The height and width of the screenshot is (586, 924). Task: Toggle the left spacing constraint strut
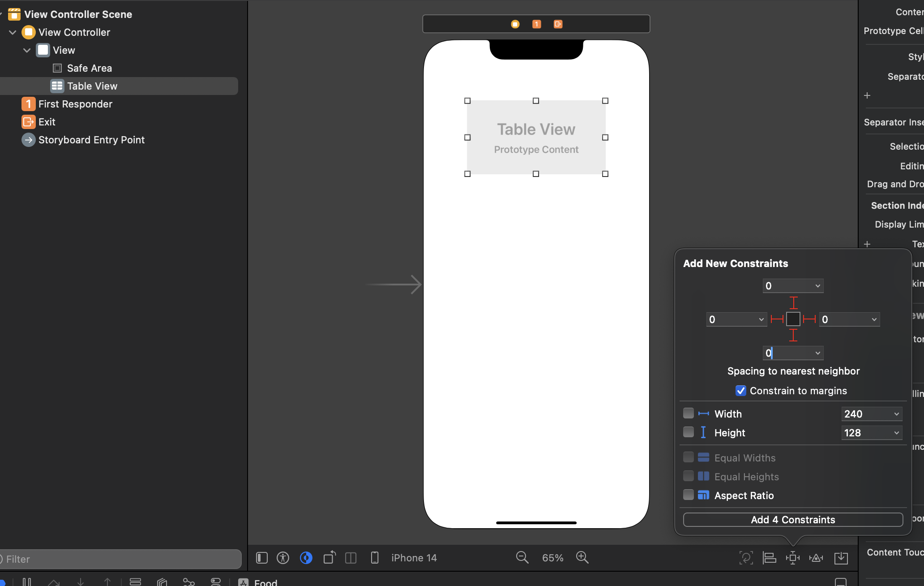click(777, 319)
